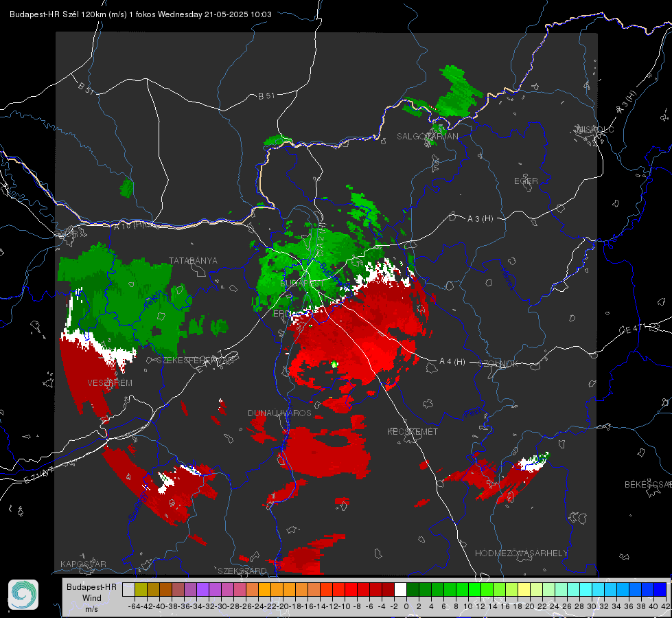Image resolution: width=672 pixels, height=618 pixels.
Task: Pick the cyan legend swatch between 28 and 30
Action: [586, 589]
